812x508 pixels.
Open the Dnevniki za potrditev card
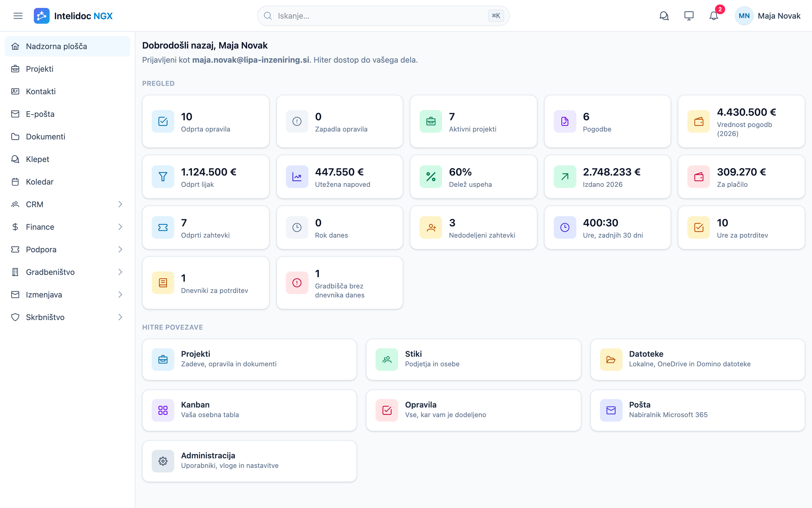pyautogui.click(x=206, y=283)
